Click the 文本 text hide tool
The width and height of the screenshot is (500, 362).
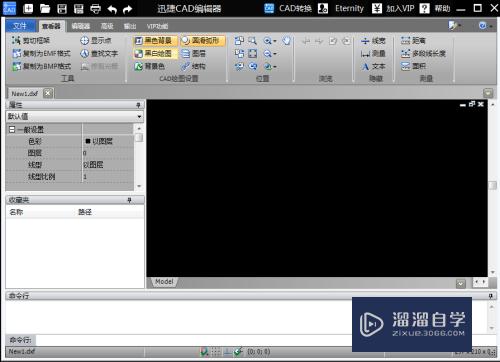coord(373,66)
